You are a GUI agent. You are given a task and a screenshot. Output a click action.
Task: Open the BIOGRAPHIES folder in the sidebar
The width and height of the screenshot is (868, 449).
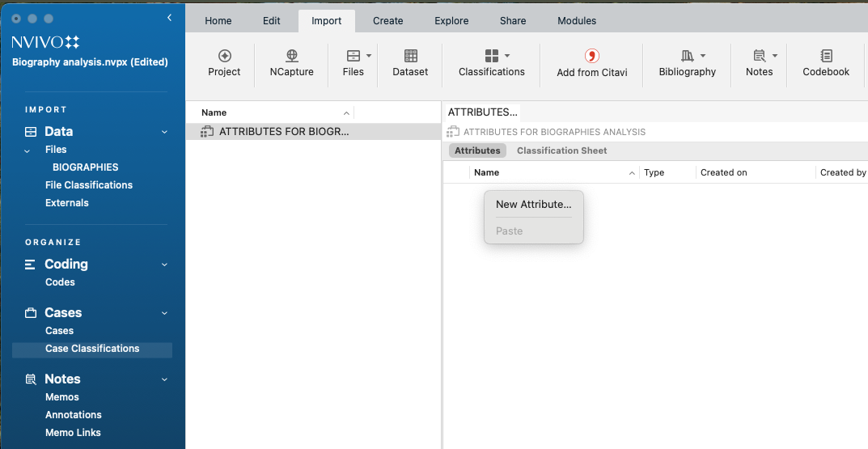point(85,167)
